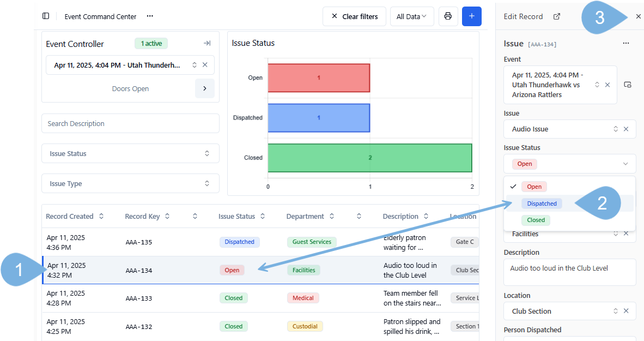Edit the Description text area
The height and width of the screenshot is (341, 644).
[570, 272]
